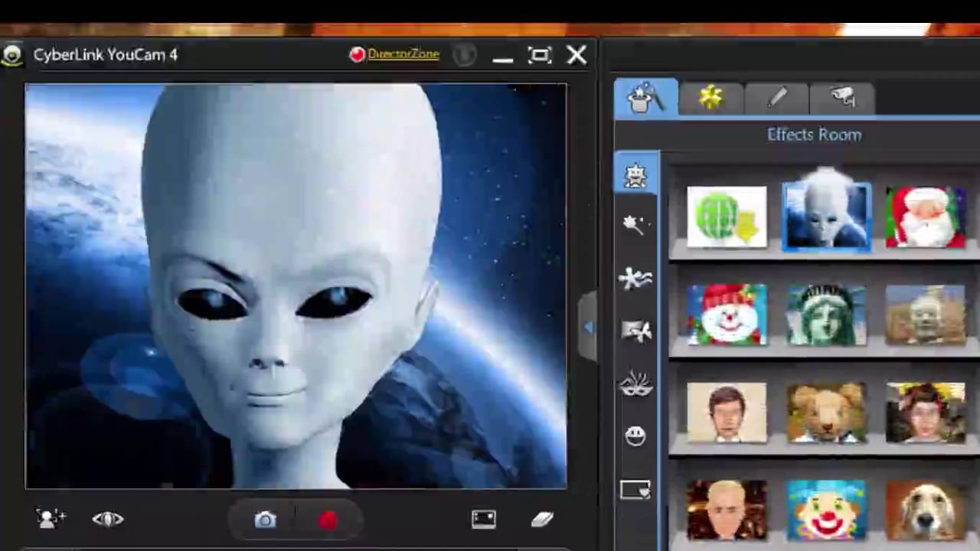Screen dimensions: 980x551
Task: Open face tracking avatar settings icon
Action: click(x=51, y=519)
